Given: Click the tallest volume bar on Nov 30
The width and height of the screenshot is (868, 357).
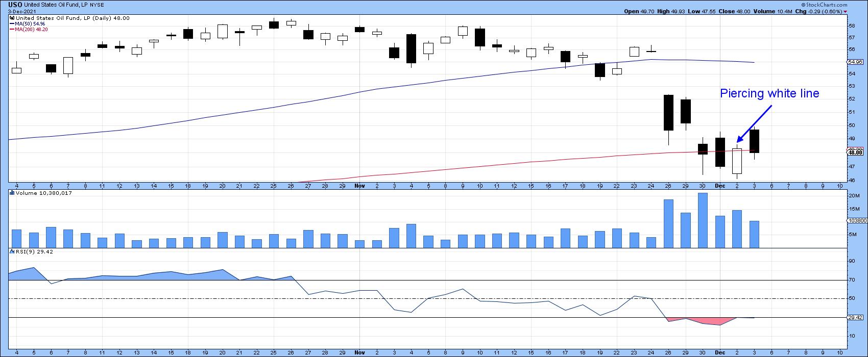Looking at the screenshot, I should click(x=703, y=220).
